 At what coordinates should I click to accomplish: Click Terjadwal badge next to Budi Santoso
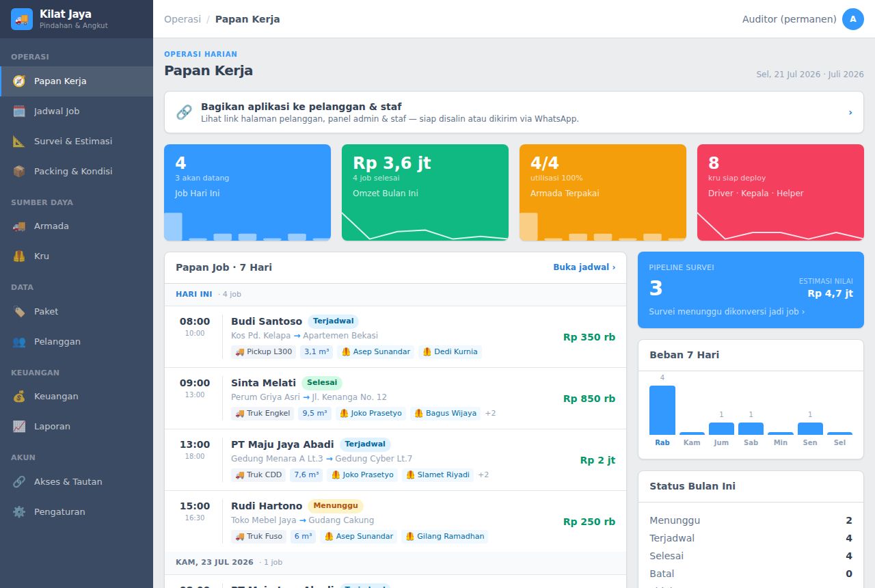pos(333,321)
